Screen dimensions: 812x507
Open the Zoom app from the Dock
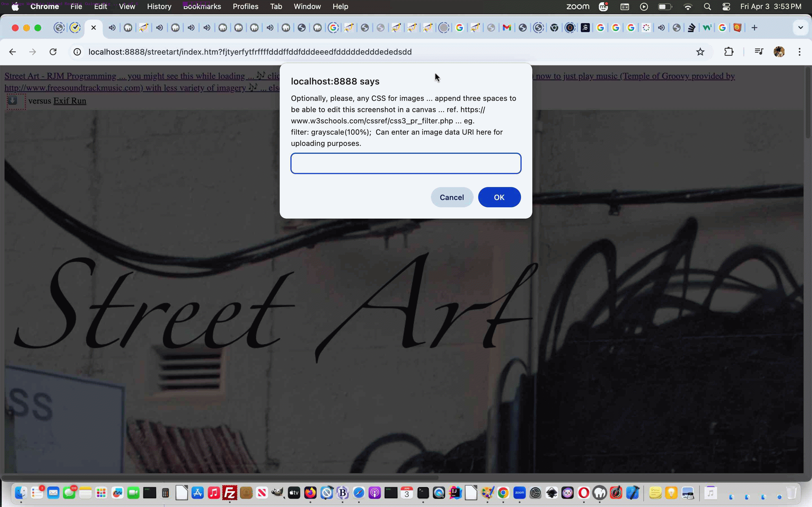(519, 493)
